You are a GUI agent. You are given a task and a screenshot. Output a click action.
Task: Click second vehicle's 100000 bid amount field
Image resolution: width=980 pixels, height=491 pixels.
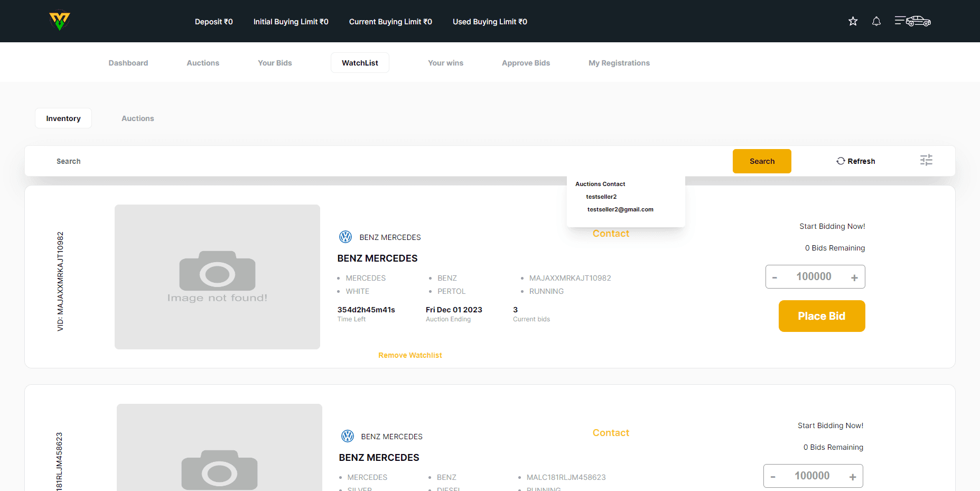pos(812,476)
